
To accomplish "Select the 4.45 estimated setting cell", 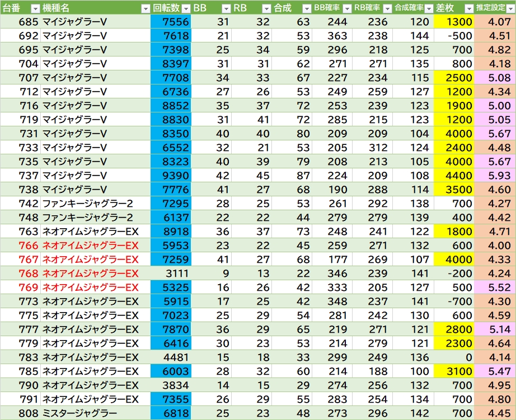I will (x=495, y=413).
